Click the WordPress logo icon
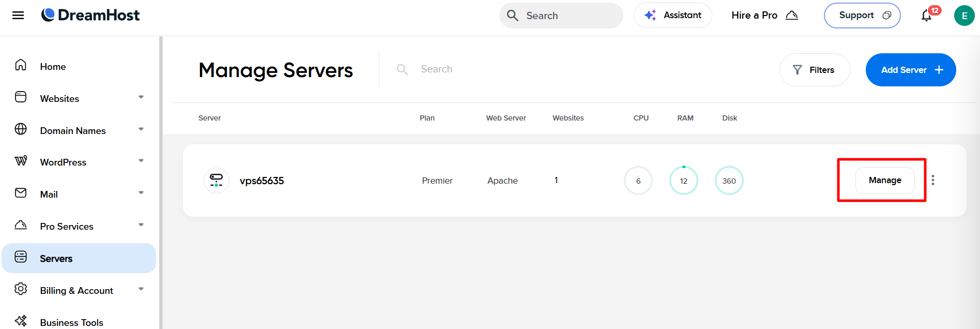The width and height of the screenshot is (980, 329). coord(21,161)
